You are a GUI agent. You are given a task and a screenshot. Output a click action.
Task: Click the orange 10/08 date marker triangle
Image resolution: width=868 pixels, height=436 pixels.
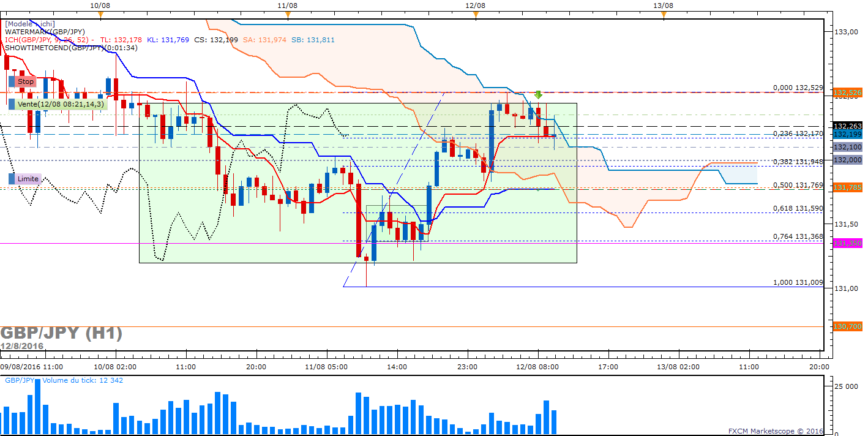point(100,15)
